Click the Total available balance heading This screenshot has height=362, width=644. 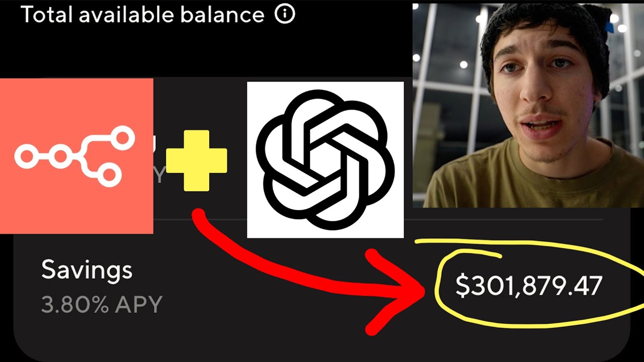(x=142, y=15)
